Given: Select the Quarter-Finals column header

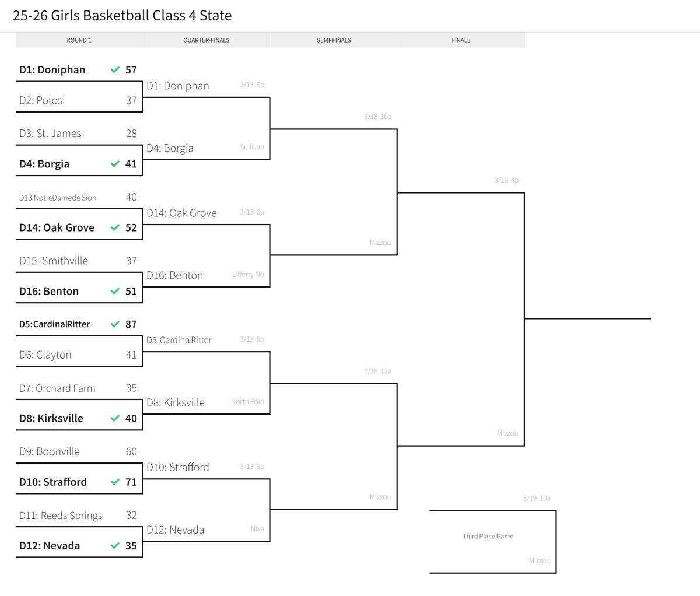Looking at the screenshot, I should coord(206,40).
